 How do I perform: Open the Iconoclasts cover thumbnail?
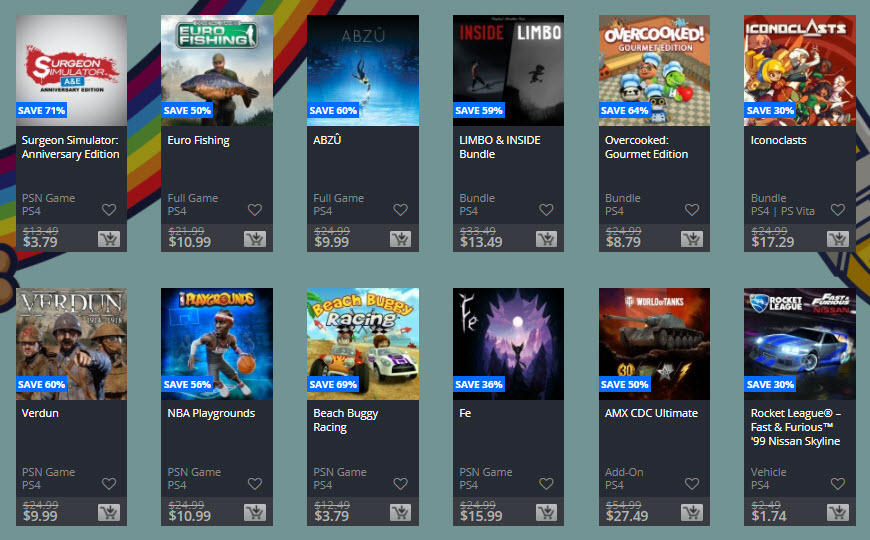[800, 70]
